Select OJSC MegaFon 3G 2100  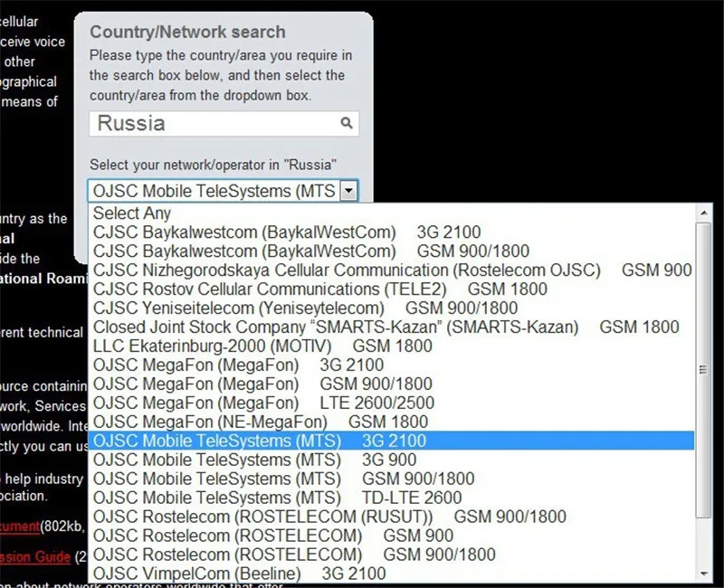coord(391,365)
